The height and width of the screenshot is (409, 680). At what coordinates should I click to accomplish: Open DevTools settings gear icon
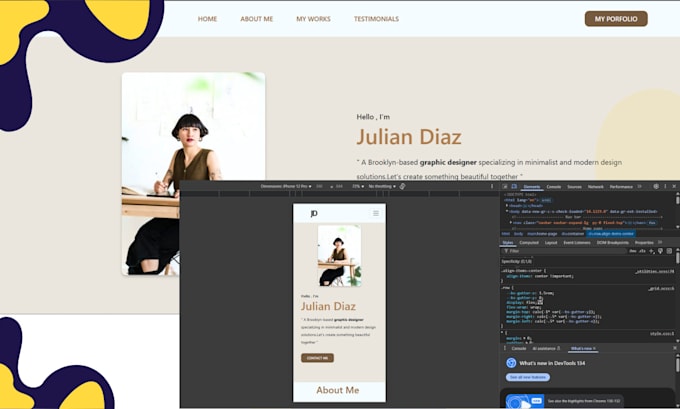coord(656,187)
